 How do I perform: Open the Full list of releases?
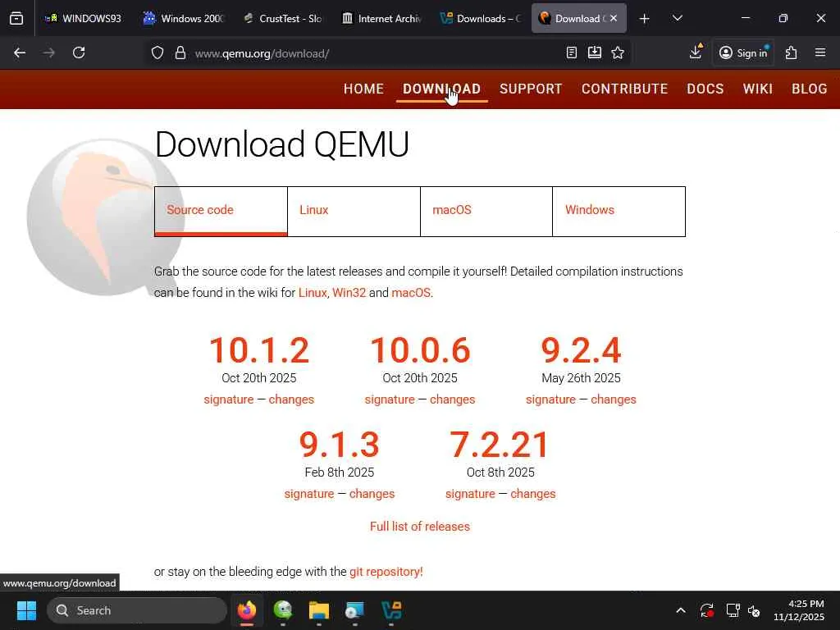419,527
